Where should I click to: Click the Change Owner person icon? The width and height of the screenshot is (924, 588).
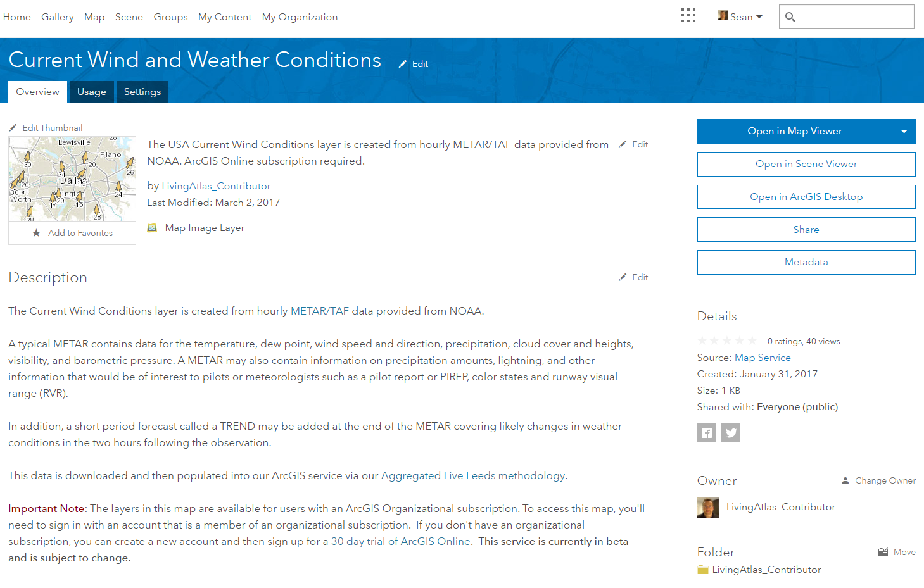tap(845, 480)
